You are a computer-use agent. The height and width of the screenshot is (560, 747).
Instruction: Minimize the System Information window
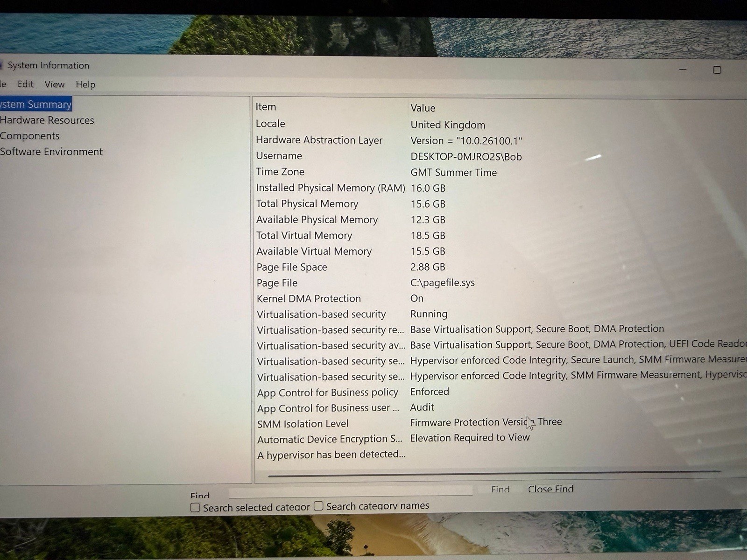(x=683, y=70)
